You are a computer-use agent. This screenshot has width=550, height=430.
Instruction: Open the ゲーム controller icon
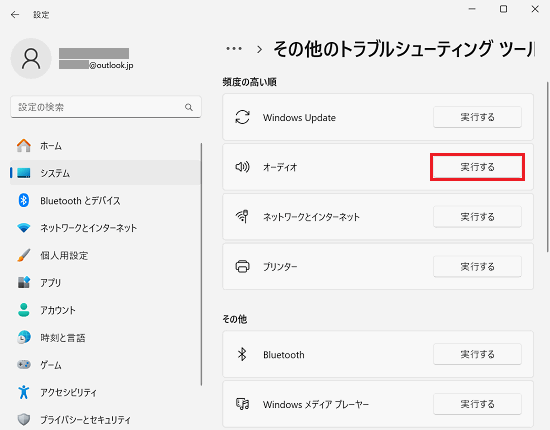[x=24, y=365]
